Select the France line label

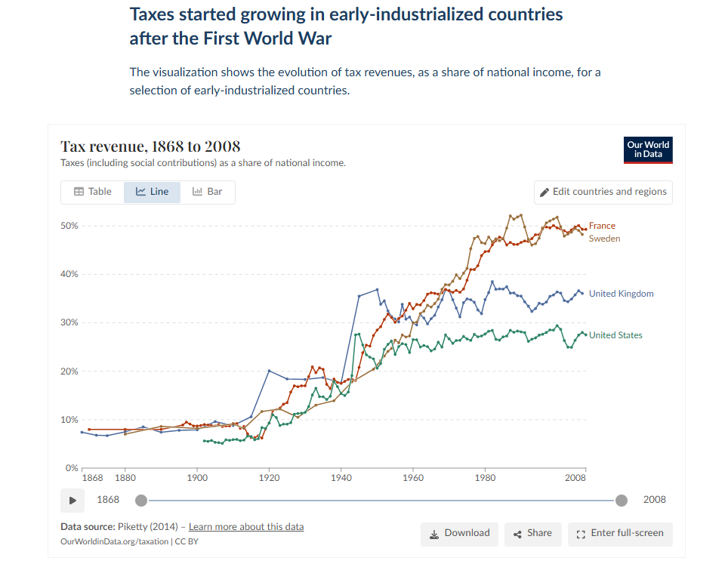point(602,226)
